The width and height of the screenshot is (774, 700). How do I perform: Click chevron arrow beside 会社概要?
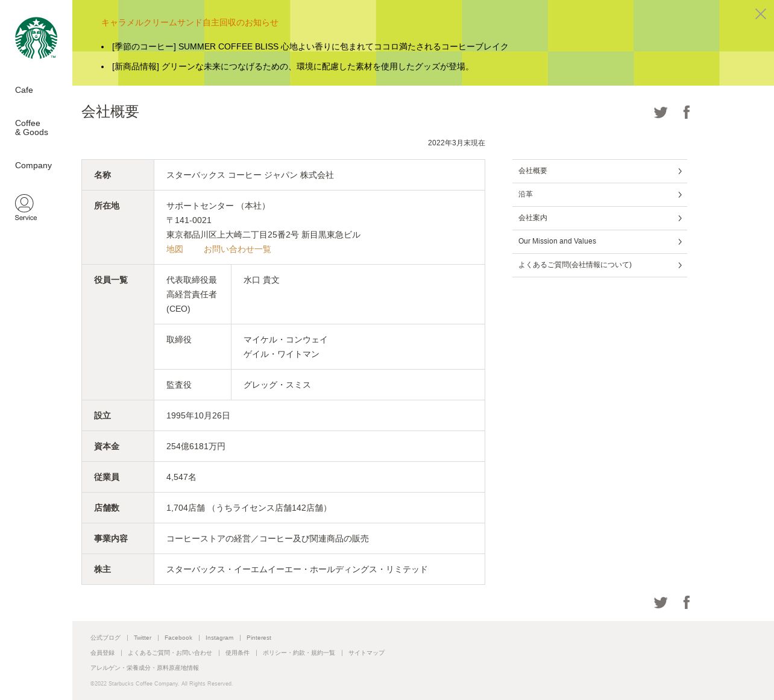(x=680, y=171)
